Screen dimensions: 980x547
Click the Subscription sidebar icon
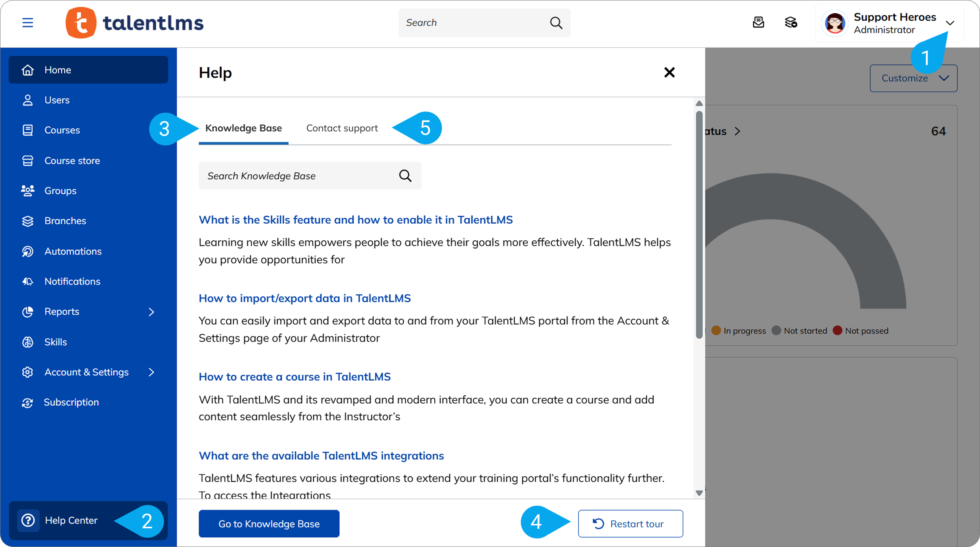tap(28, 402)
